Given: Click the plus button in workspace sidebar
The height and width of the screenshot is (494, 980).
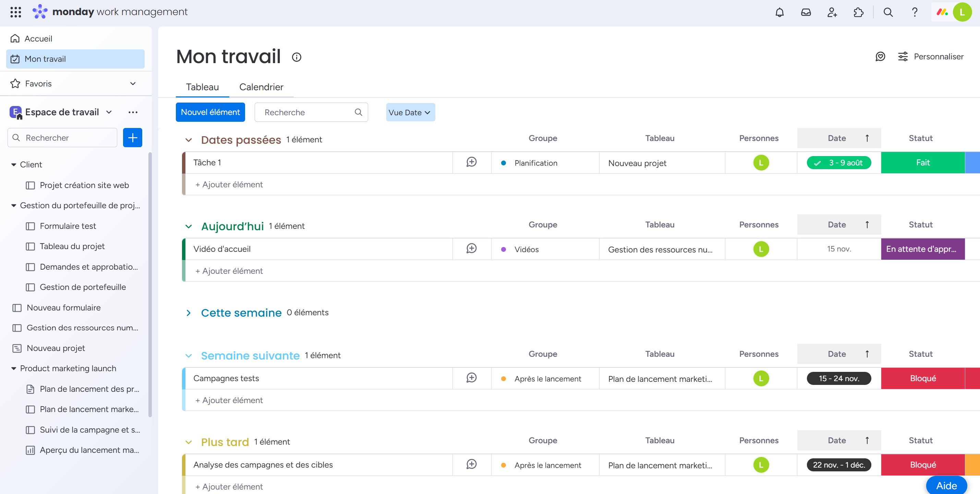Looking at the screenshot, I should tap(132, 138).
